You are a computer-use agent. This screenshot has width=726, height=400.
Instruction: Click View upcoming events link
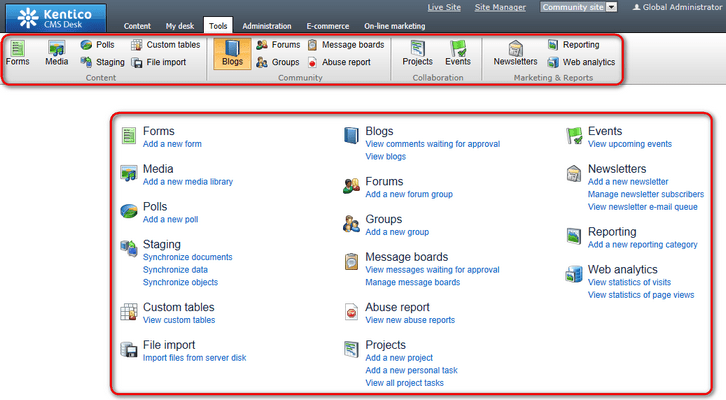click(630, 144)
